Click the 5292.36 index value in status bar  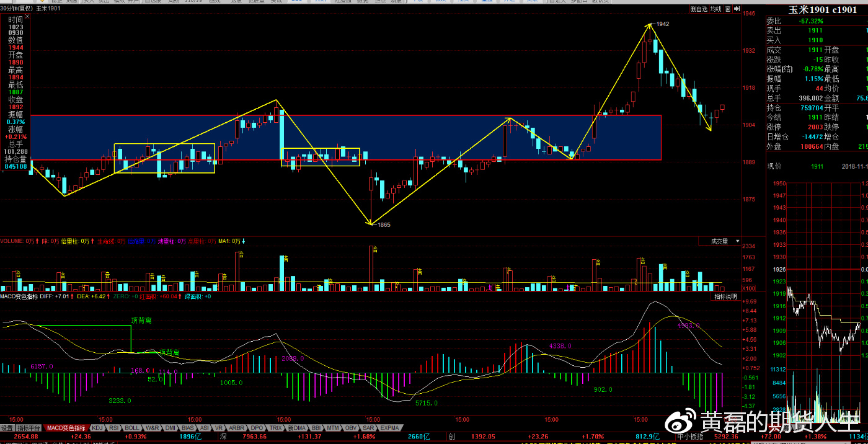click(726, 437)
